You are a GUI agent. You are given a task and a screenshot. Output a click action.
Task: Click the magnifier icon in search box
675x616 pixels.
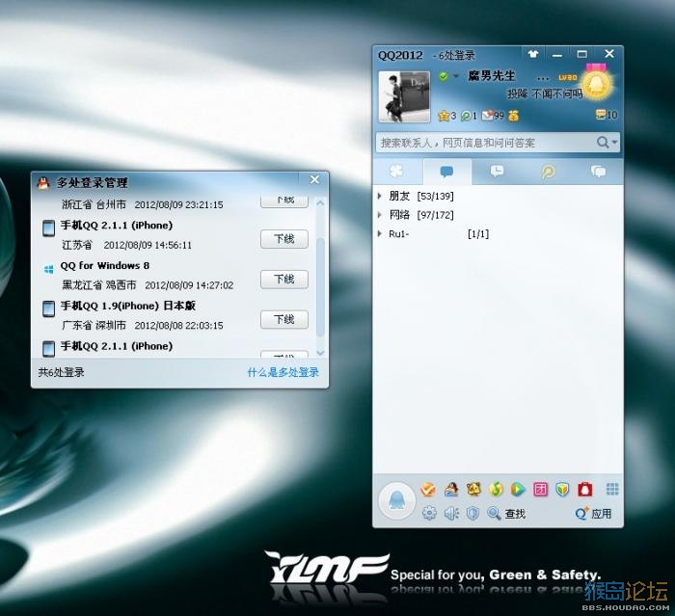[x=603, y=142]
